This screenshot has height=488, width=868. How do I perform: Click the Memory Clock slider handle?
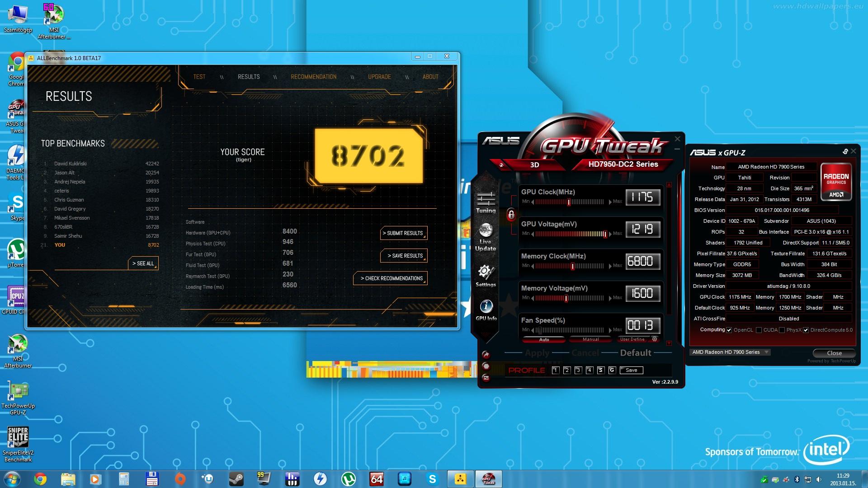(572, 266)
